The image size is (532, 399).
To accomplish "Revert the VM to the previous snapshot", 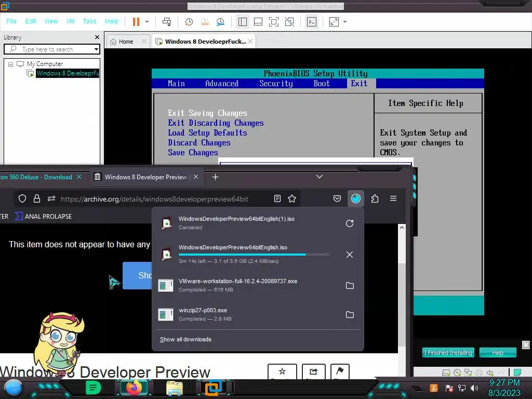I will pyautogui.click(x=205, y=22).
